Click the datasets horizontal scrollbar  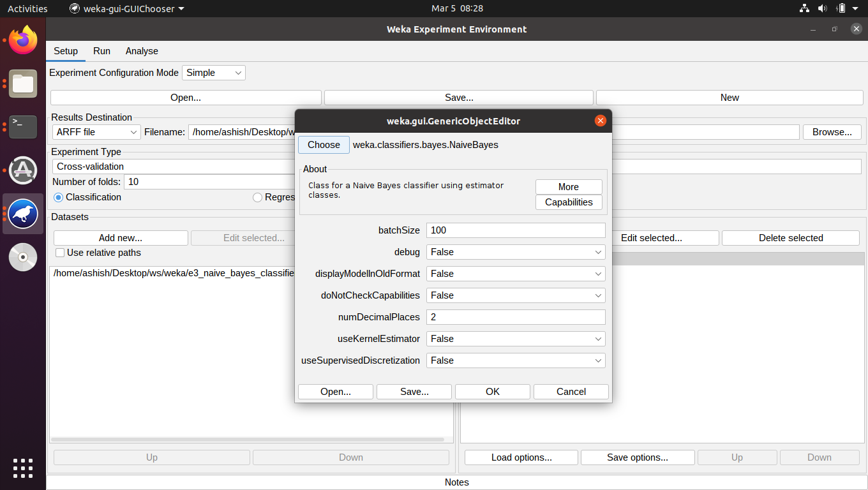coord(247,440)
